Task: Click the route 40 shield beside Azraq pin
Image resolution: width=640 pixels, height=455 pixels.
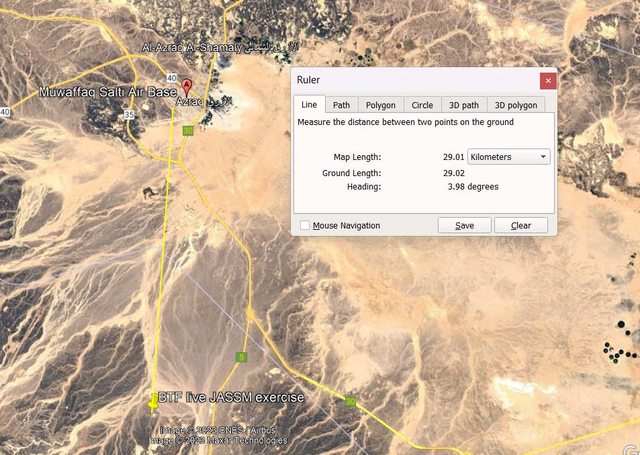Action: [172, 78]
